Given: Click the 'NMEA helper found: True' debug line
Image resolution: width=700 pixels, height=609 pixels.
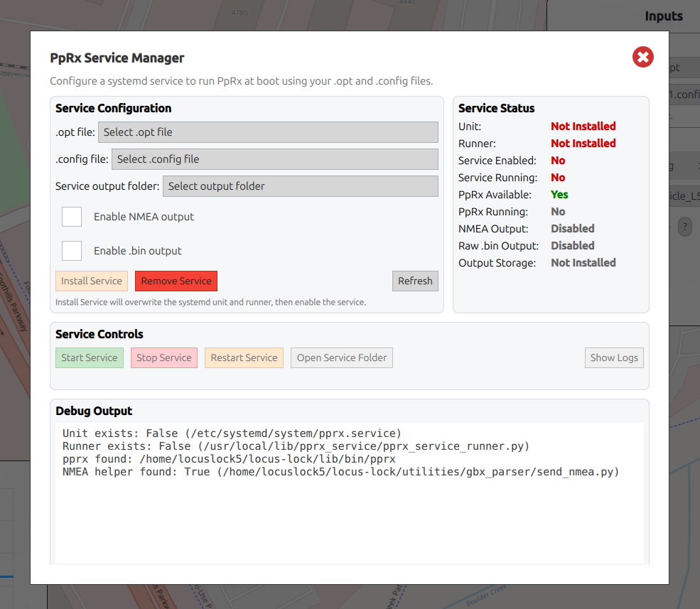Looking at the screenshot, I should [x=340, y=472].
